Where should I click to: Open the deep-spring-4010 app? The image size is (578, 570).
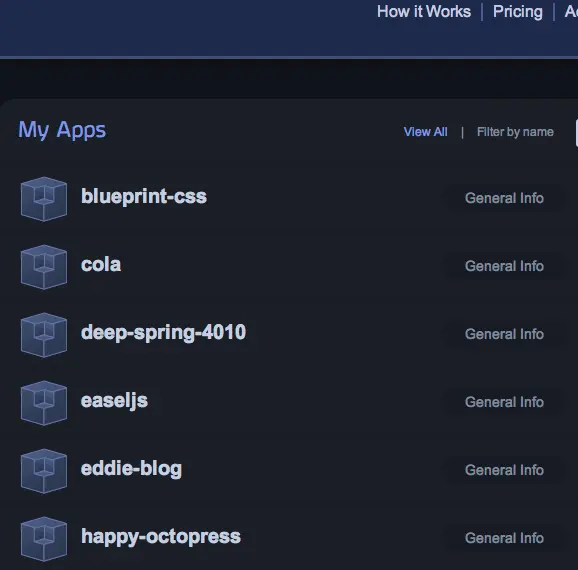point(163,332)
